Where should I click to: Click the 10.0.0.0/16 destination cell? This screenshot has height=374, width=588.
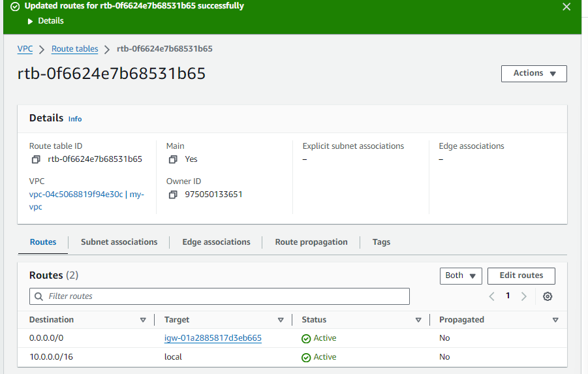51,357
